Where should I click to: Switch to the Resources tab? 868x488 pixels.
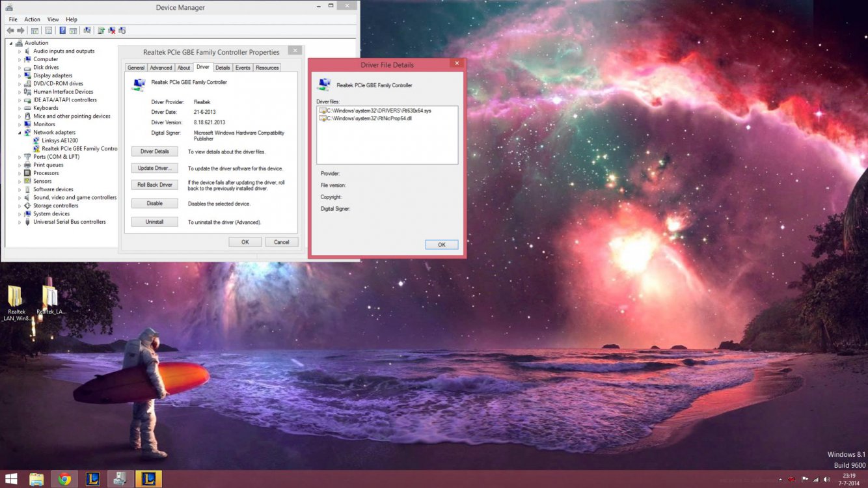267,68
